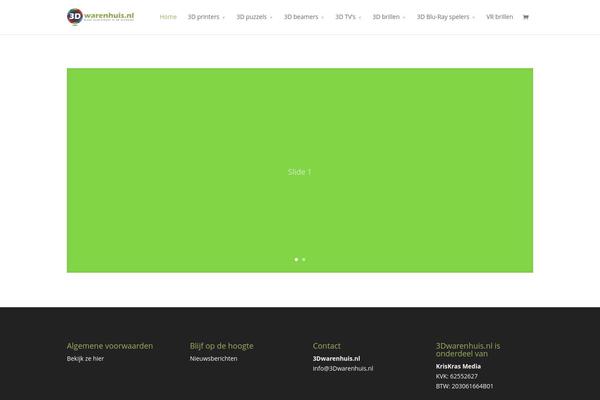Open the 3D puzzels menu
The width and height of the screenshot is (600, 400).
tap(251, 17)
